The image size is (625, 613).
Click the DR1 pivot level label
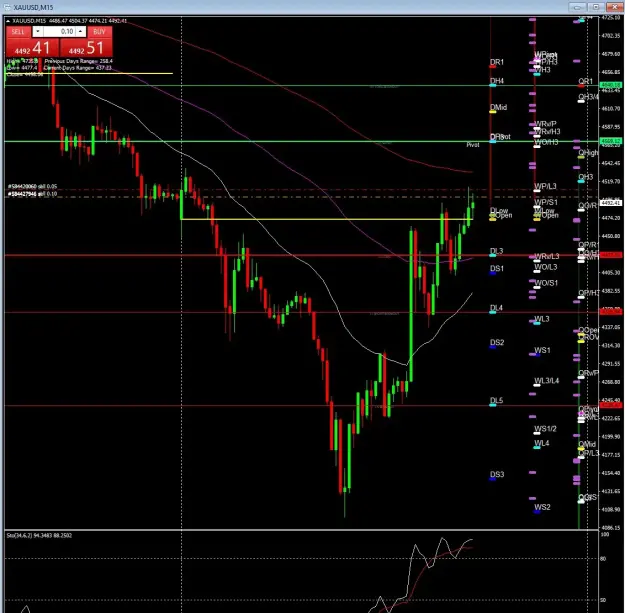pos(497,62)
